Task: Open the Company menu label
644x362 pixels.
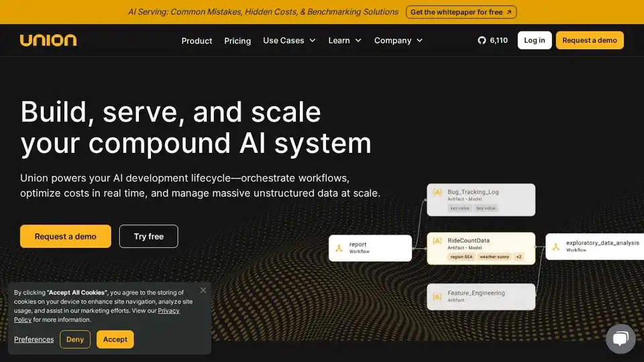Action: tap(392, 40)
